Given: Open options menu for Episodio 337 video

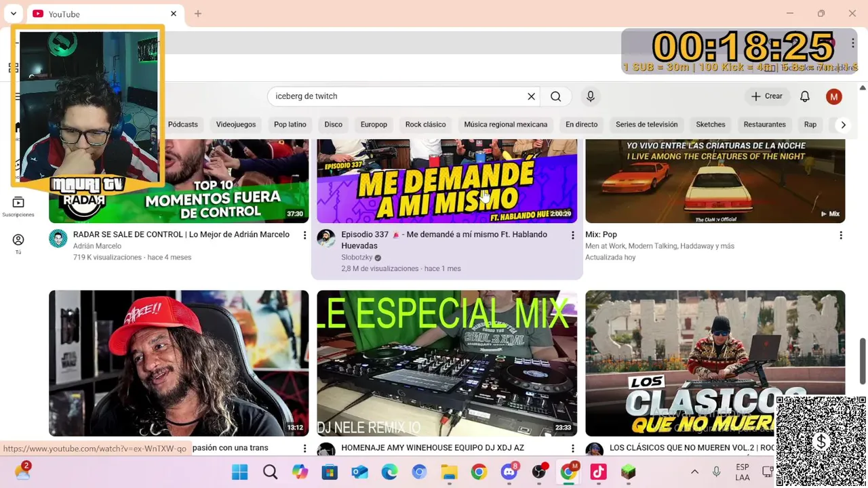Looking at the screenshot, I should click(572, 235).
